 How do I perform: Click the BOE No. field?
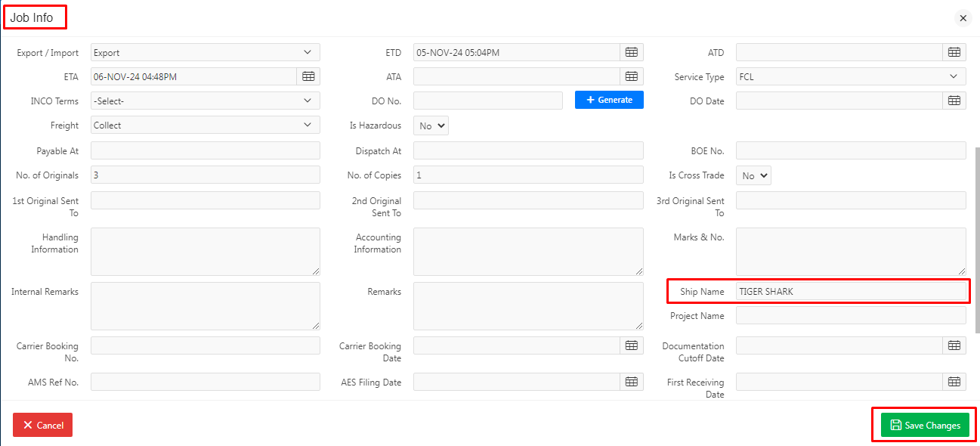(851, 150)
